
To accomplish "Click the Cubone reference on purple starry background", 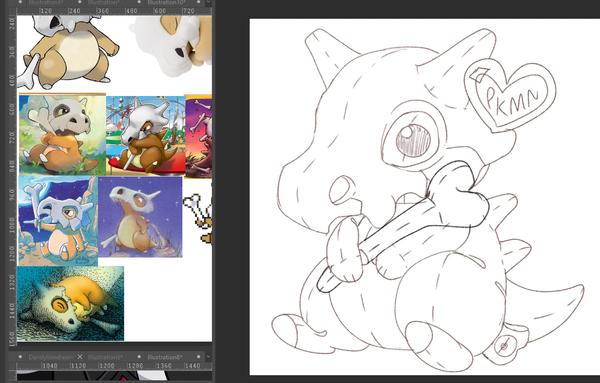I will point(140,217).
